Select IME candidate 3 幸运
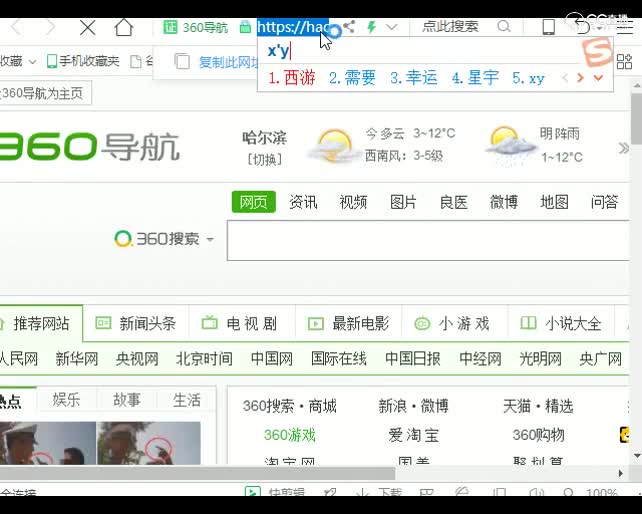642x514 pixels. pos(414,77)
